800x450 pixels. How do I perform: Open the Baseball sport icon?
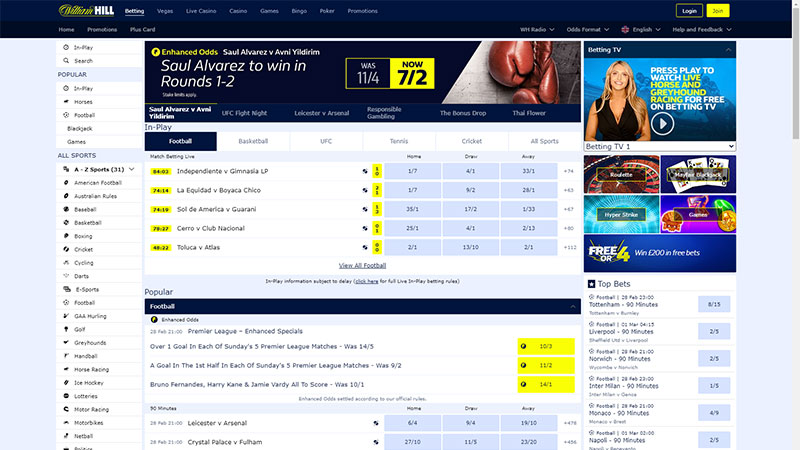[66, 209]
